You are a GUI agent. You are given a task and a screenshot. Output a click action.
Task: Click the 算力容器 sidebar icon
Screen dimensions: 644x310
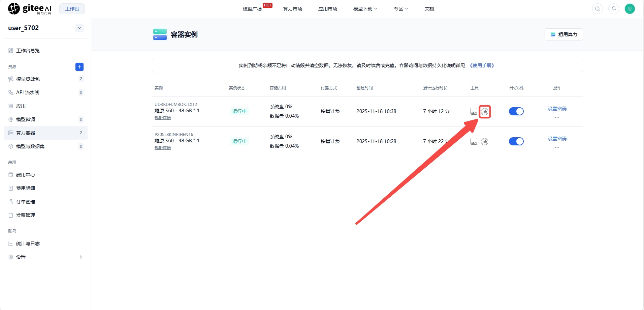(x=11, y=133)
